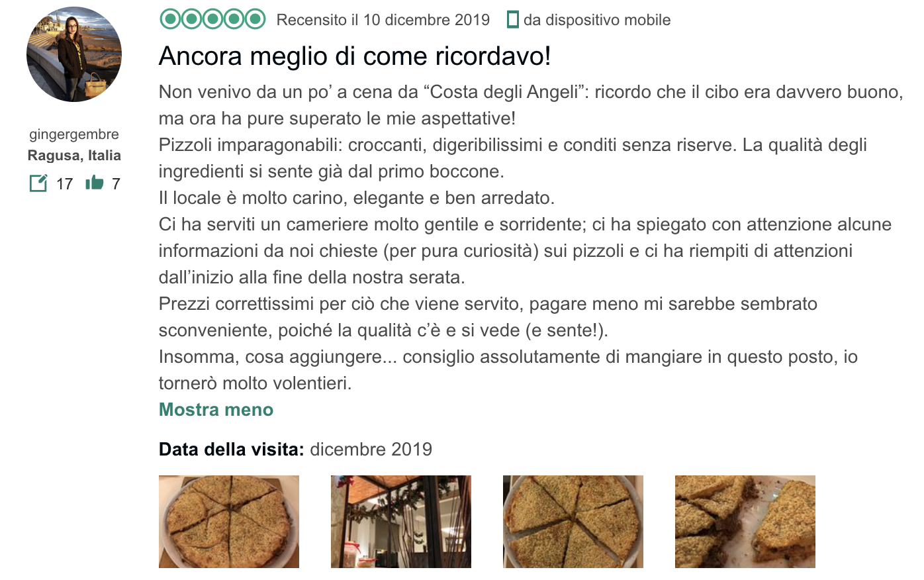Open the restaurant interior photo
The width and height of the screenshot is (924, 580).
tap(401, 522)
